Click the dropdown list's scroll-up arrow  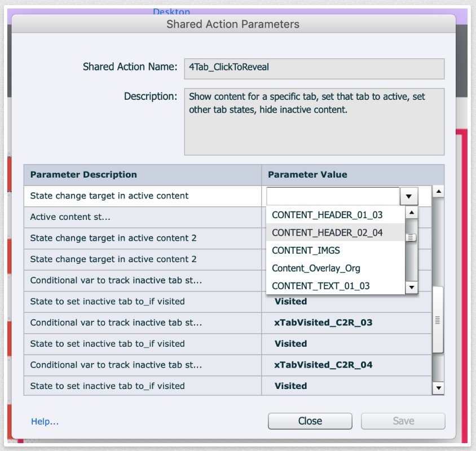click(x=412, y=213)
